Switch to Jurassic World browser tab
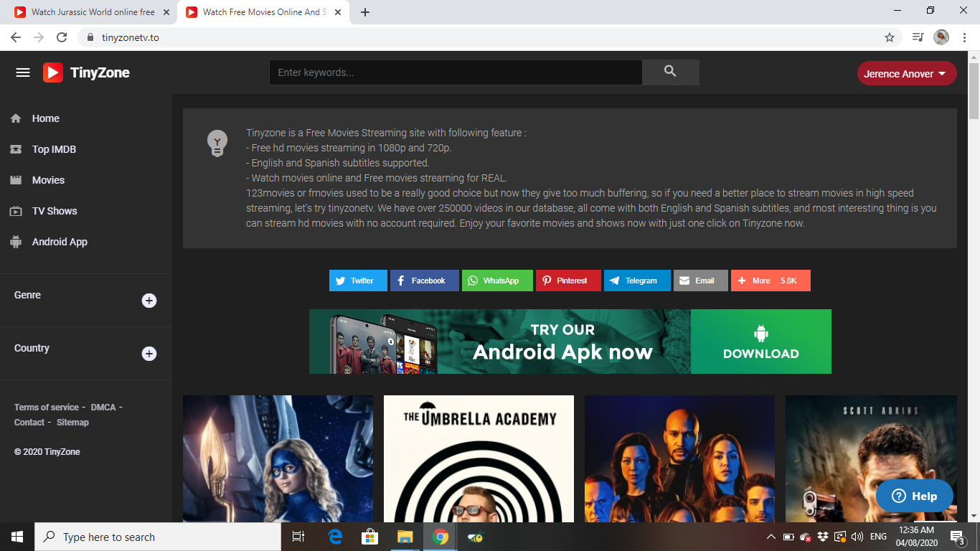980x551 pixels. [93, 12]
